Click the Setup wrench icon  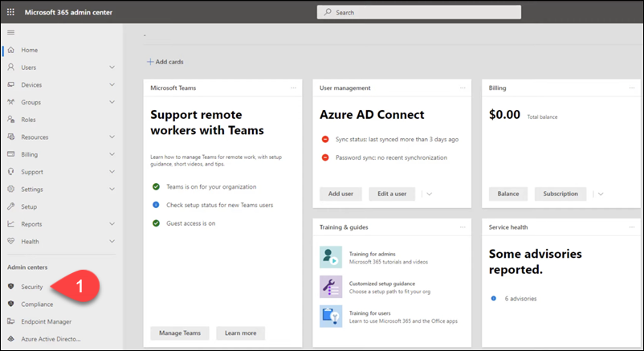(11, 206)
